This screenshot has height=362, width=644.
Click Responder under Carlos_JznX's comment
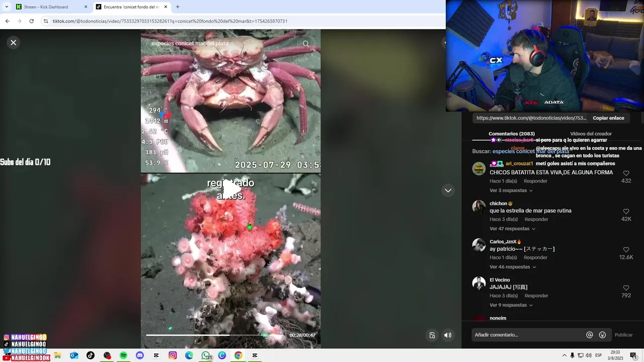pyautogui.click(x=535, y=257)
